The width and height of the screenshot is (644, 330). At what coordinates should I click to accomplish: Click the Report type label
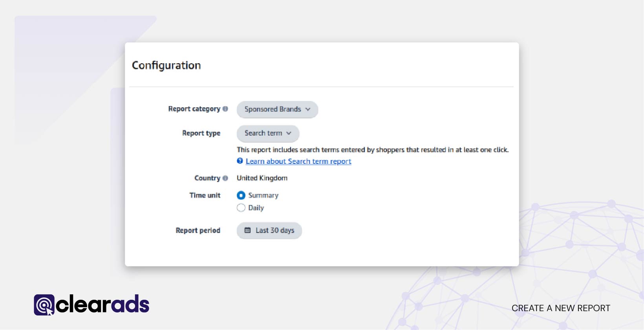(201, 133)
